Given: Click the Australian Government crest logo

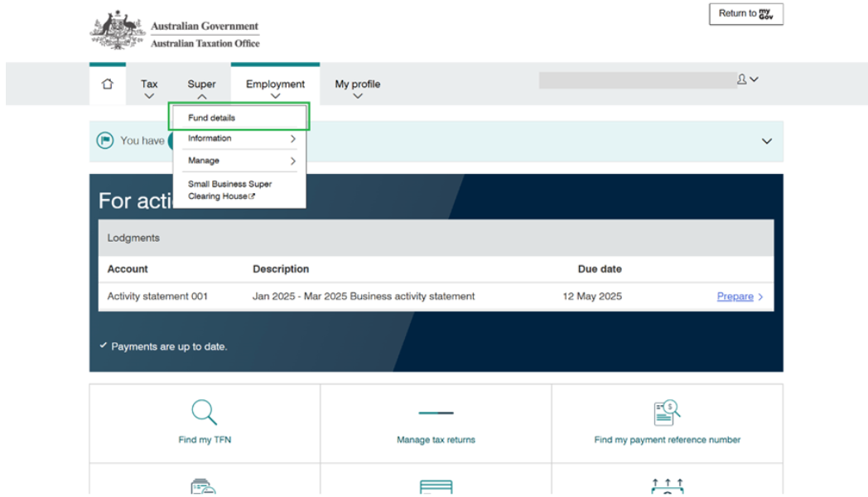Looking at the screenshot, I should [118, 30].
